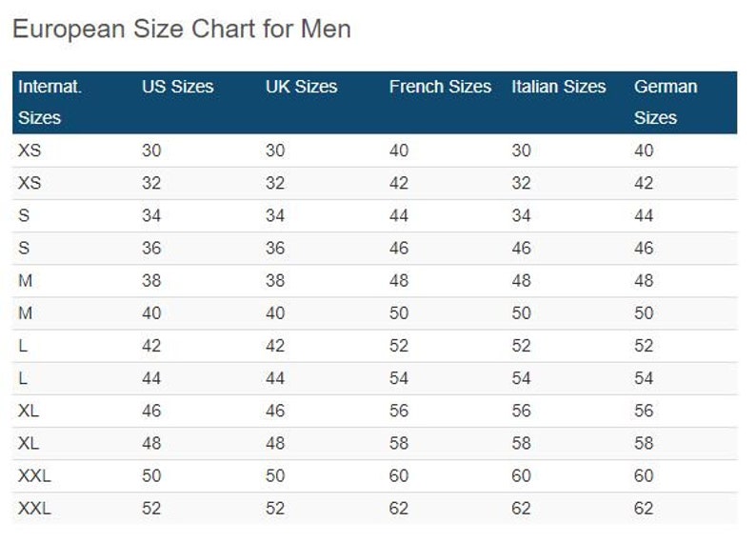Click US size 30 cell
Screen dimensions: 756x543
click(151, 151)
